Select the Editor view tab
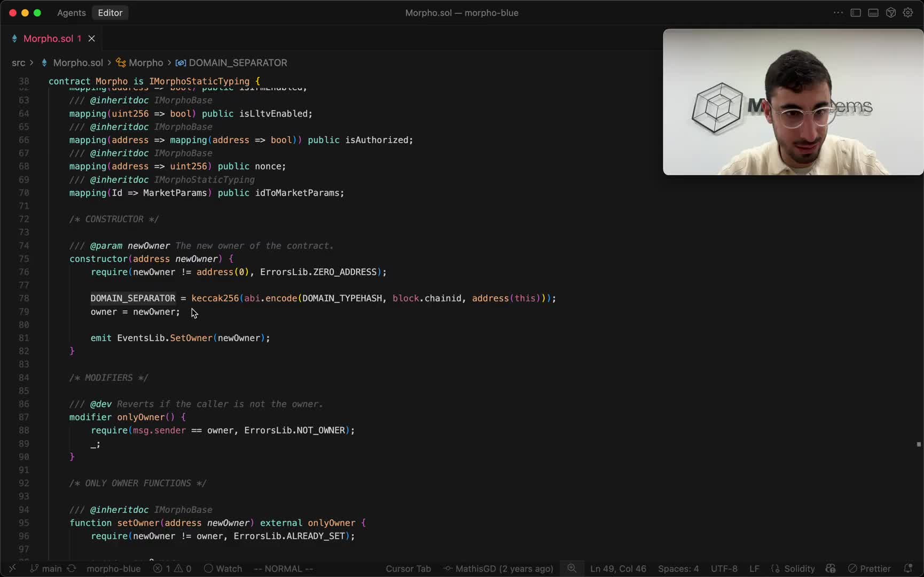The width and height of the screenshot is (924, 577). [x=110, y=13]
